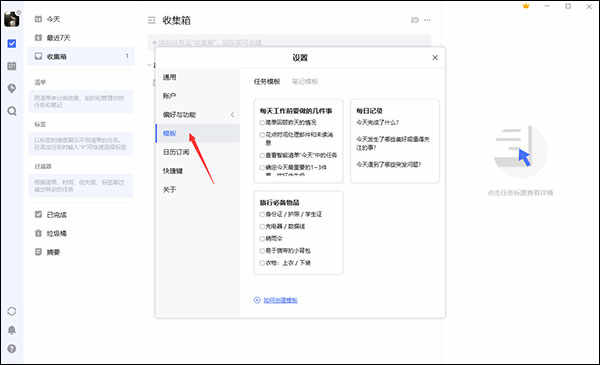Open the user avatar profile menu
The image size is (600, 365).
pos(12,19)
